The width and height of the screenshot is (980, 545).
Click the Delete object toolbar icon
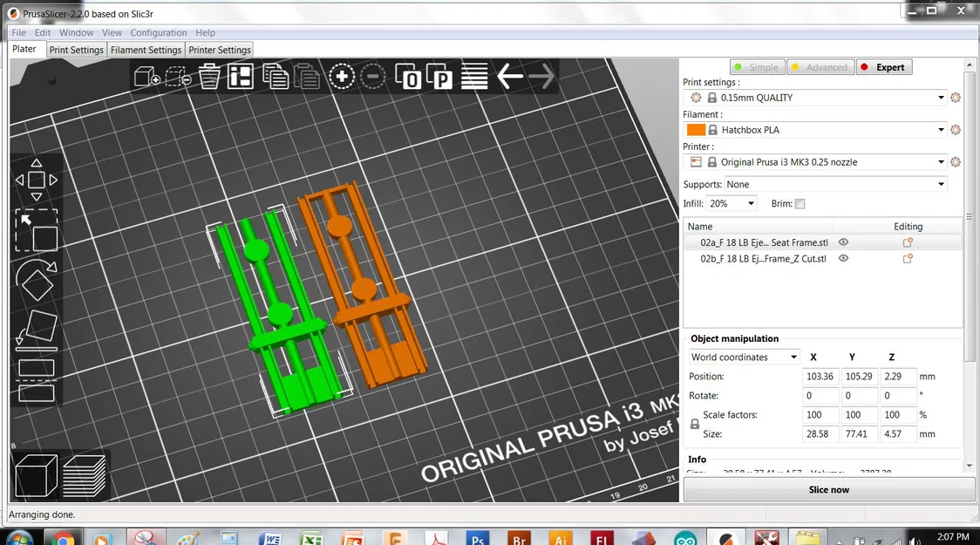click(x=178, y=77)
